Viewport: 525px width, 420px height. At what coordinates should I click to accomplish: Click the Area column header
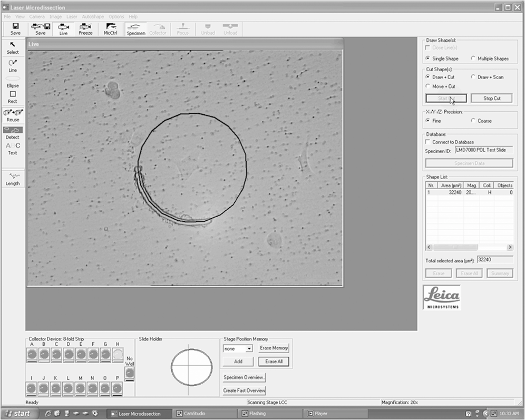[451, 185]
